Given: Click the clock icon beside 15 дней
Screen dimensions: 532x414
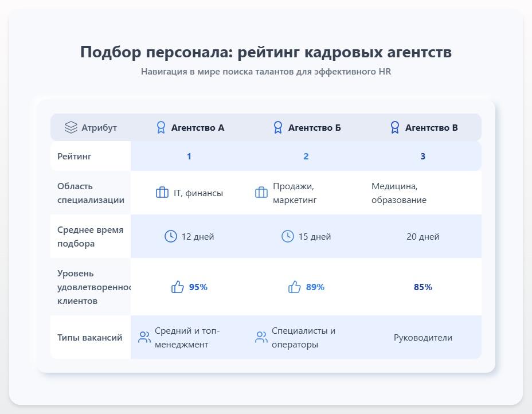Looking at the screenshot, I should tap(287, 236).
